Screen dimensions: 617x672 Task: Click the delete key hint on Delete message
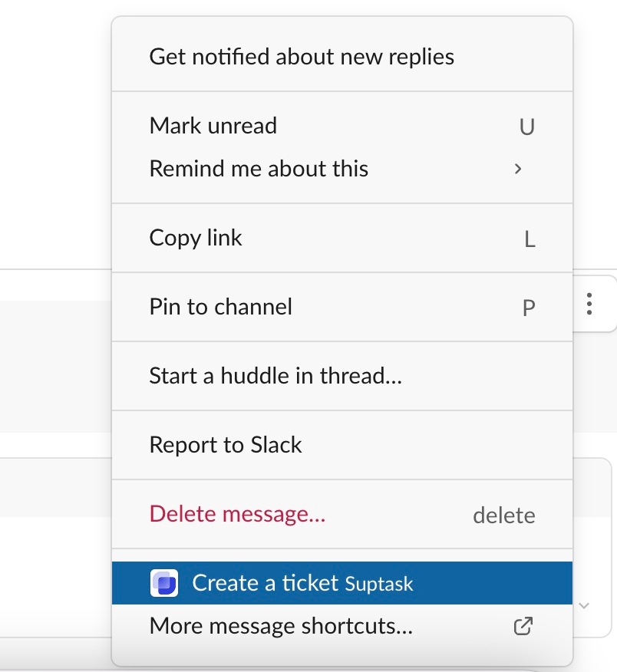pyautogui.click(x=503, y=515)
